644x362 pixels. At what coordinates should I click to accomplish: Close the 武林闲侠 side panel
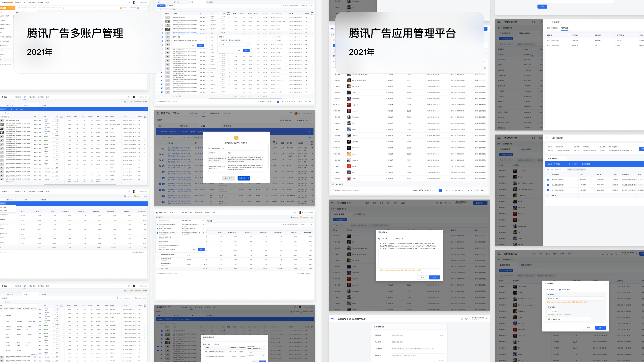click(x=547, y=22)
